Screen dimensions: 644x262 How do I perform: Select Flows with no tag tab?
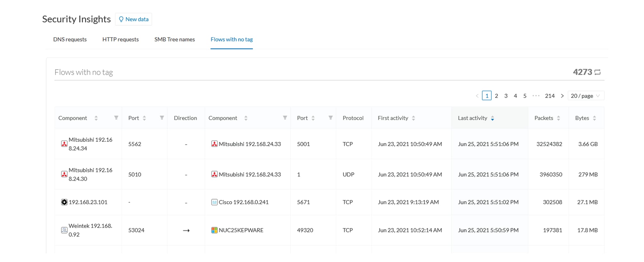pyautogui.click(x=232, y=39)
